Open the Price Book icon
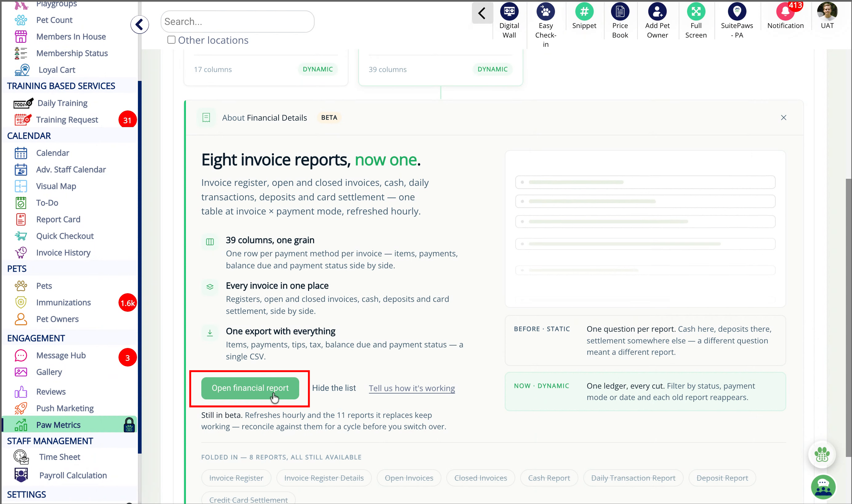Screen dimensions: 852x504 click(x=620, y=12)
